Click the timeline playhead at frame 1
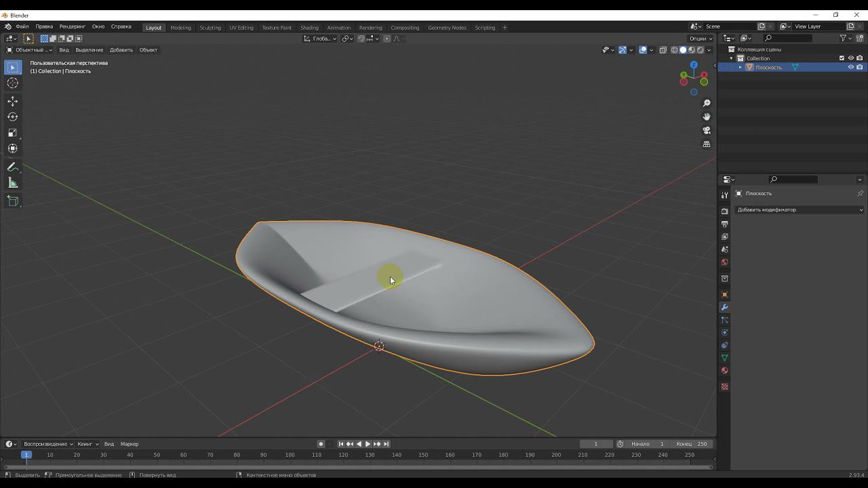Screen dimensions: 868x488 26,455
